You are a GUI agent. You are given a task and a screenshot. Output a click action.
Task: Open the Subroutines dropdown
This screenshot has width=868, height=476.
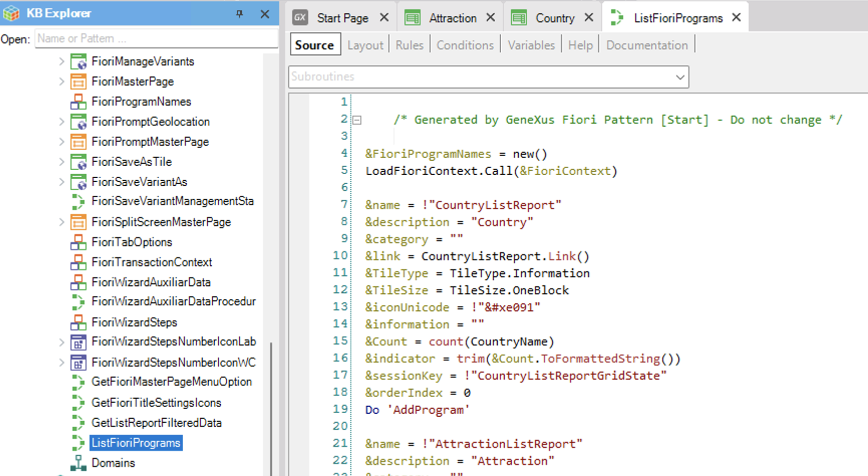point(680,77)
